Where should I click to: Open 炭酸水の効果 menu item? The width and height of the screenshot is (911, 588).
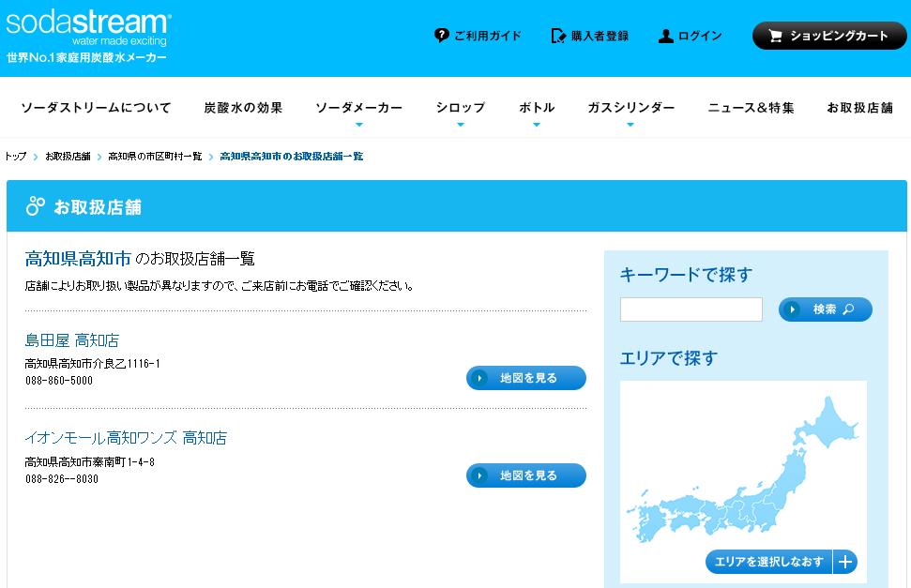[x=243, y=108]
